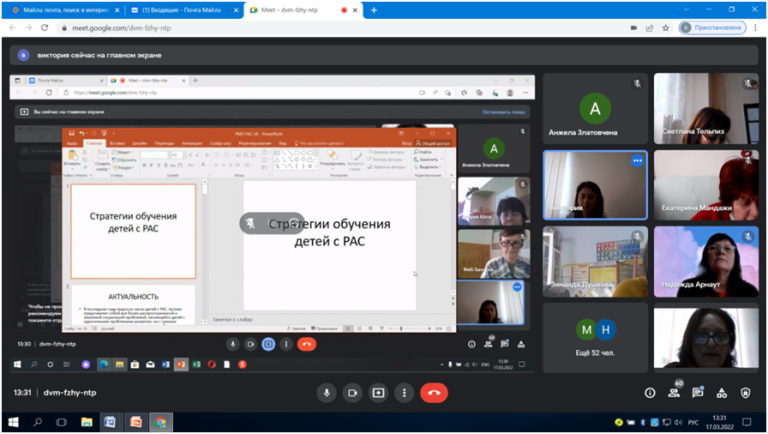This screenshot has height=434, width=768.
Task: Open meeting details info icon
Action: coord(650,393)
